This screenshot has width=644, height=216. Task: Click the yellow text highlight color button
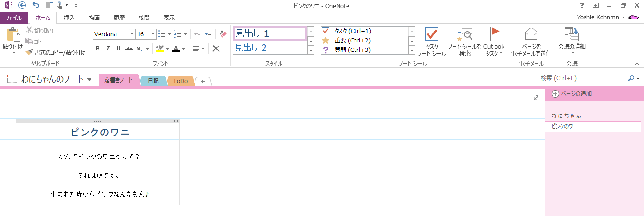click(160, 49)
